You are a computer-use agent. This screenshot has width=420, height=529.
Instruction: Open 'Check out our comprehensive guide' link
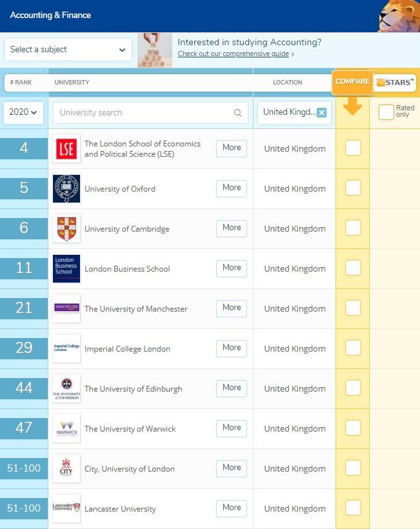[234, 54]
